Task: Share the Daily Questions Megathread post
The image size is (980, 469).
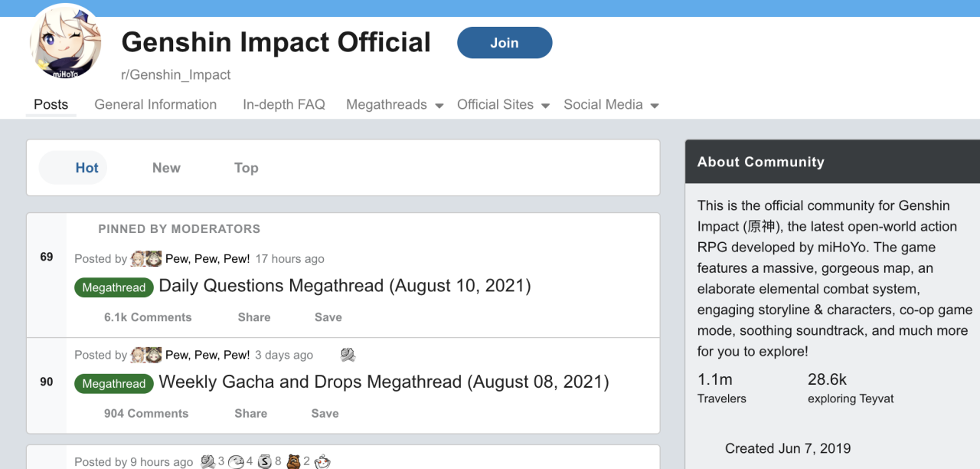Action: coord(254,317)
